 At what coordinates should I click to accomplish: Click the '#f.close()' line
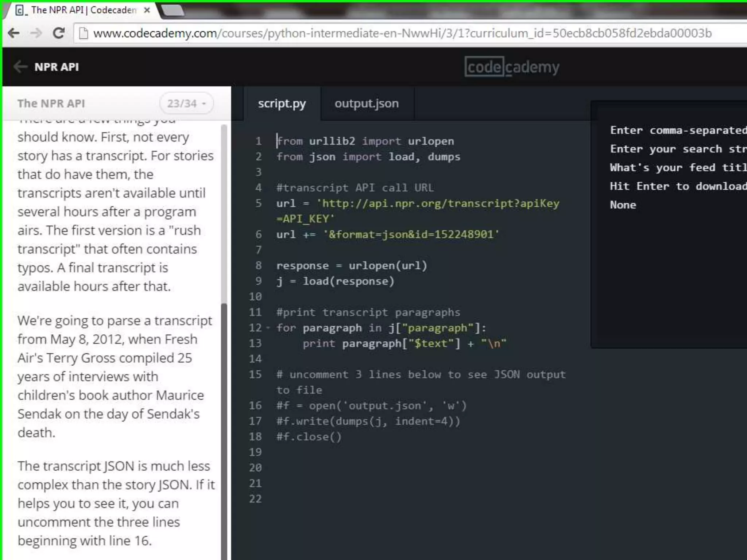click(x=309, y=437)
